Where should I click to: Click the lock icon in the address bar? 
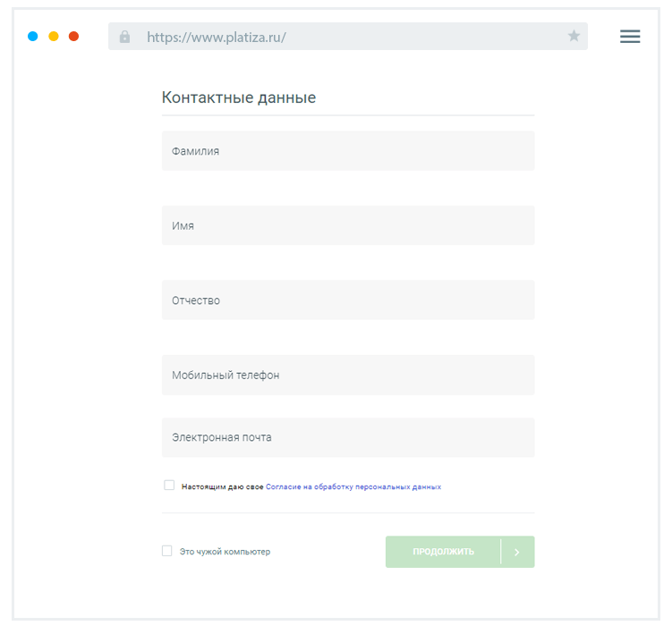[x=124, y=37]
